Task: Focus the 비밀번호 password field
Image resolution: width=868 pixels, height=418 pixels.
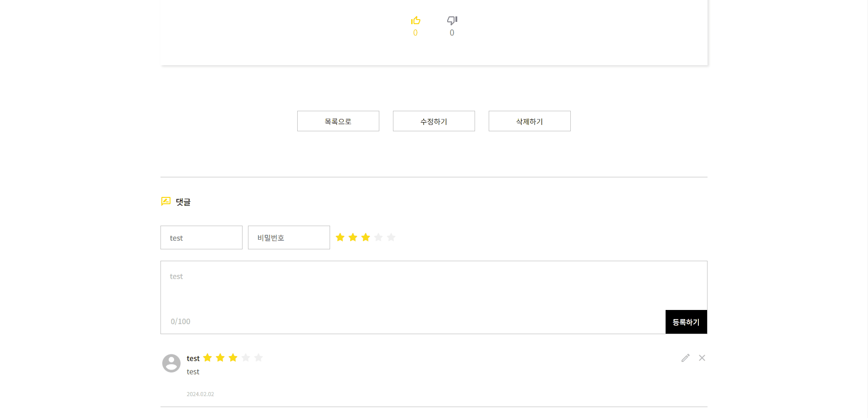Action: (x=289, y=237)
